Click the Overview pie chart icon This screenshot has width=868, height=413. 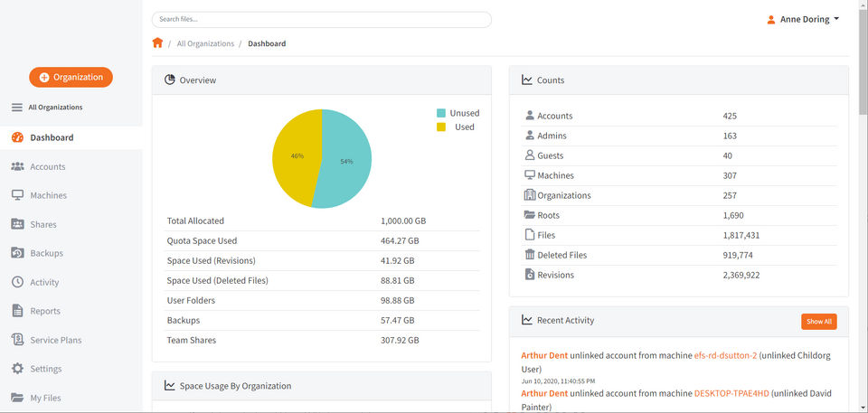click(169, 80)
